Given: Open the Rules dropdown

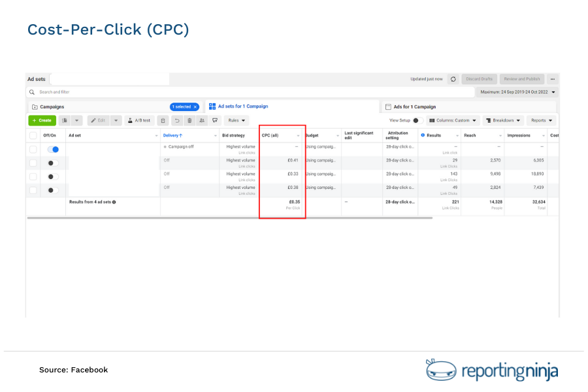Looking at the screenshot, I should tap(235, 120).
